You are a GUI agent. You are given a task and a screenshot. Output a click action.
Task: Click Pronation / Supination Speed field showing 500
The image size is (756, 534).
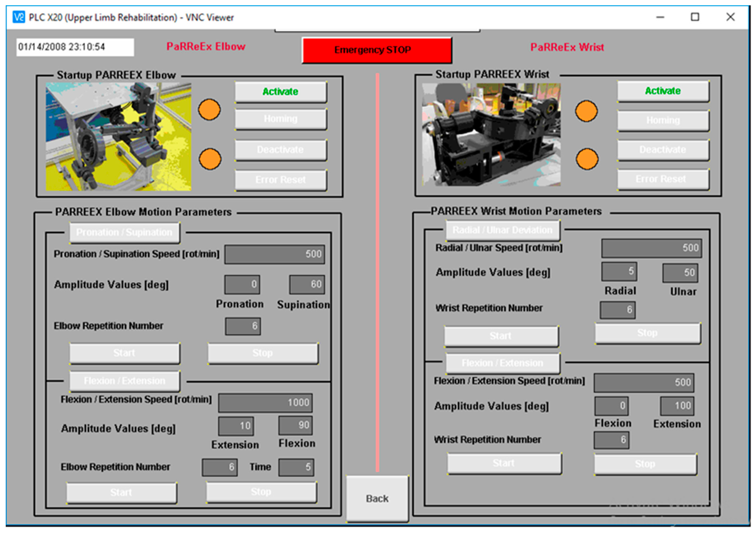coord(275,254)
